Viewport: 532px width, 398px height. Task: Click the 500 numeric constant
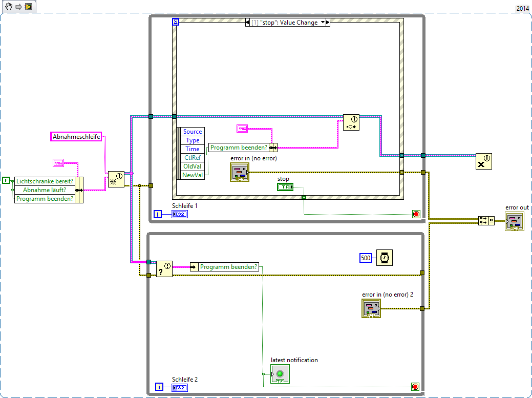[x=366, y=258]
